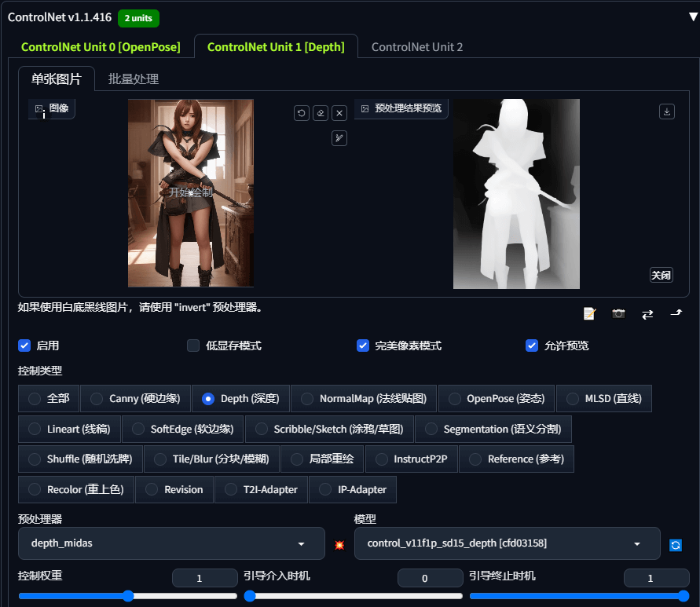Switch to ControlNet Unit 0 [OpenPose] tab
The height and width of the screenshot is (607, 700).
[x=101, y=47]
